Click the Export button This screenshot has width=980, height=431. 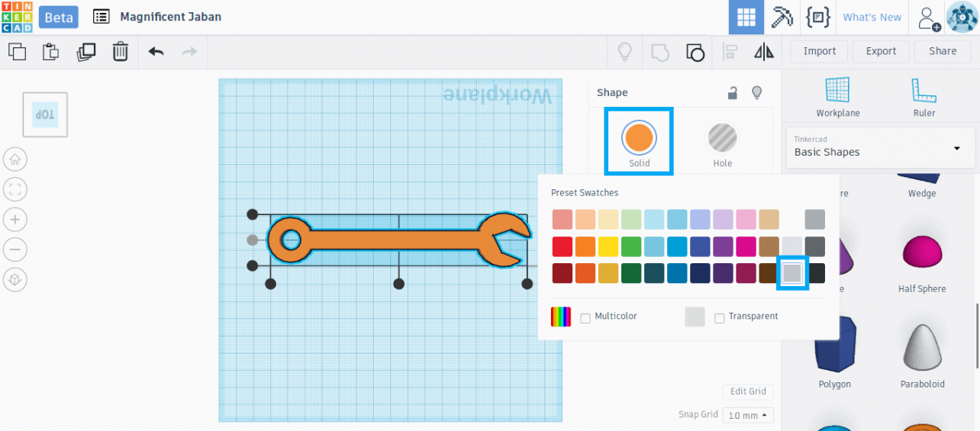pyautogui.click(x=880, y=51)
